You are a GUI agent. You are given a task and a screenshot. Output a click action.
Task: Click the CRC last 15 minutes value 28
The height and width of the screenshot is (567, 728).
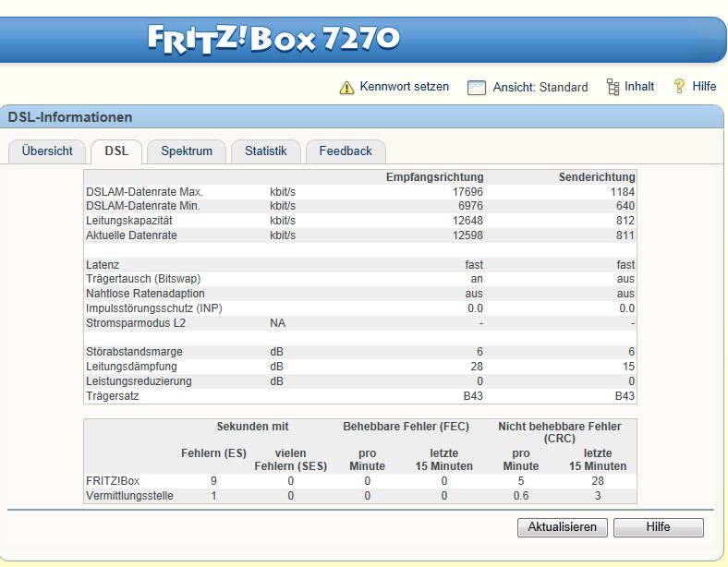pos(598,481)
